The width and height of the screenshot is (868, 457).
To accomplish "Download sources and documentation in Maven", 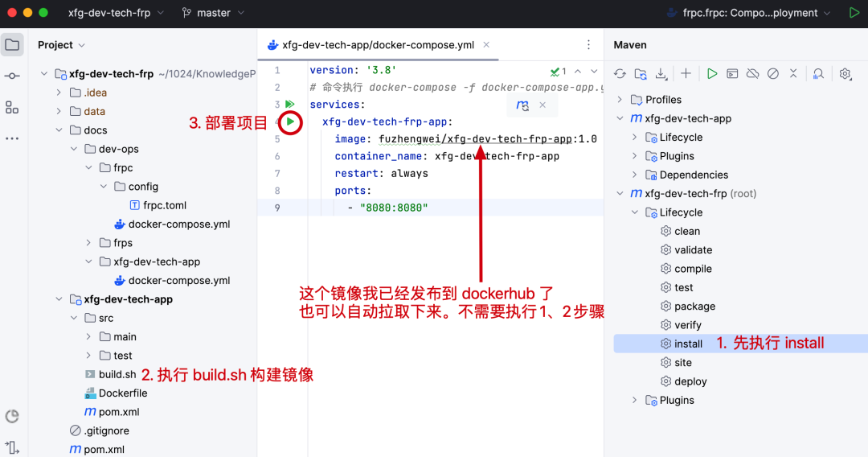I will pos(661,74).
